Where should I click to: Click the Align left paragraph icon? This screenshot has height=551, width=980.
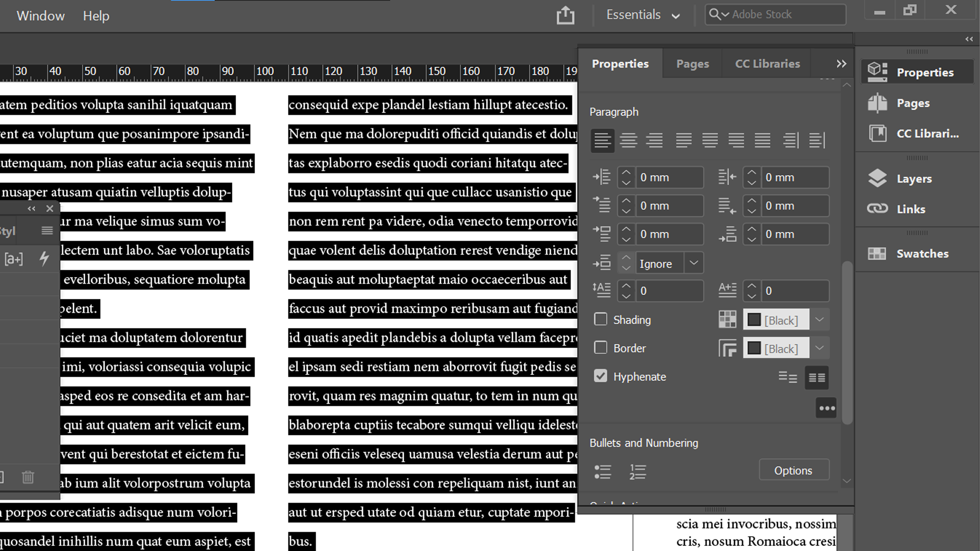pyautogui.click(x=602, y=140)
